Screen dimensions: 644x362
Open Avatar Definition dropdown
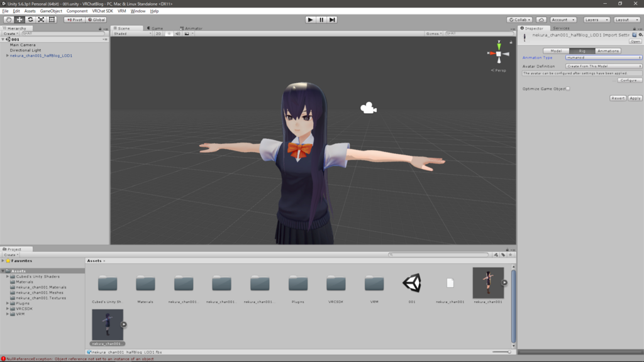[603, 66]
